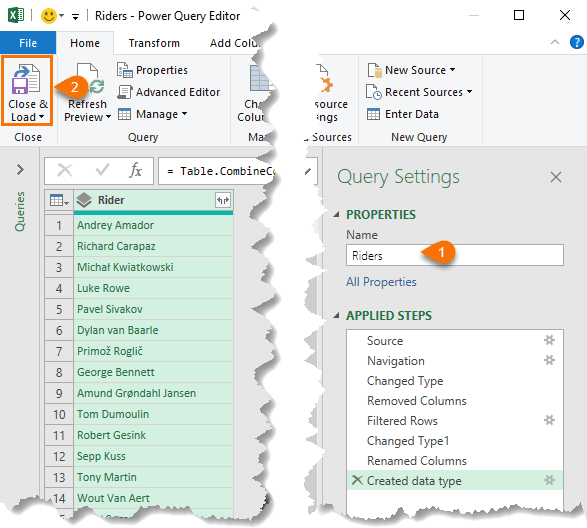Select the Dylan van Baarle cell
587x528 pixels.
pos(153,330)
